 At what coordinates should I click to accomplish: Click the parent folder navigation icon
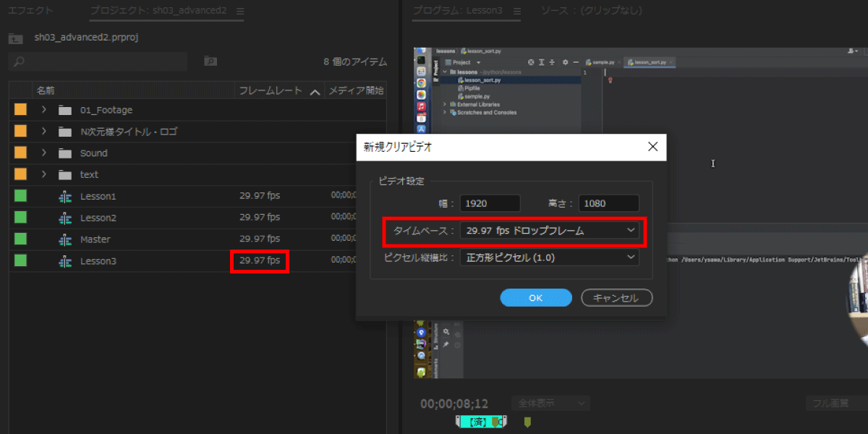pyautogui.click(x=14, y=38)
